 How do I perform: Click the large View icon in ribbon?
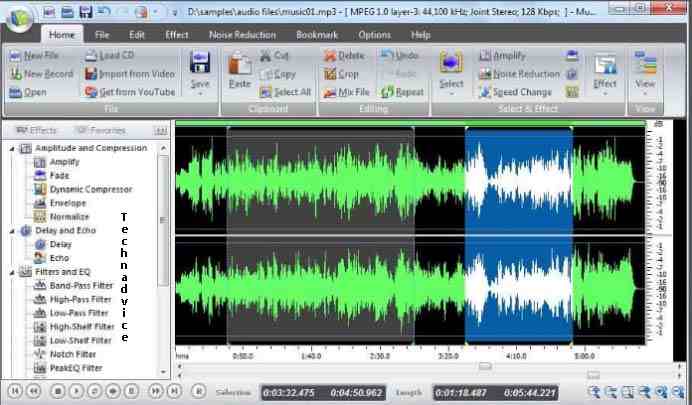pyautogui.click(x=645, y=63)
